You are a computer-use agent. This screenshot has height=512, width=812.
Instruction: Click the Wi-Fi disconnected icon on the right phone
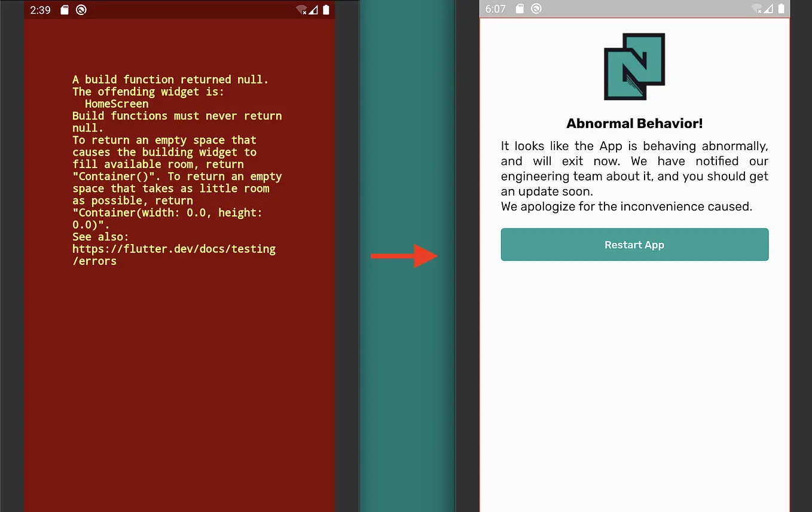click(757, 9)
